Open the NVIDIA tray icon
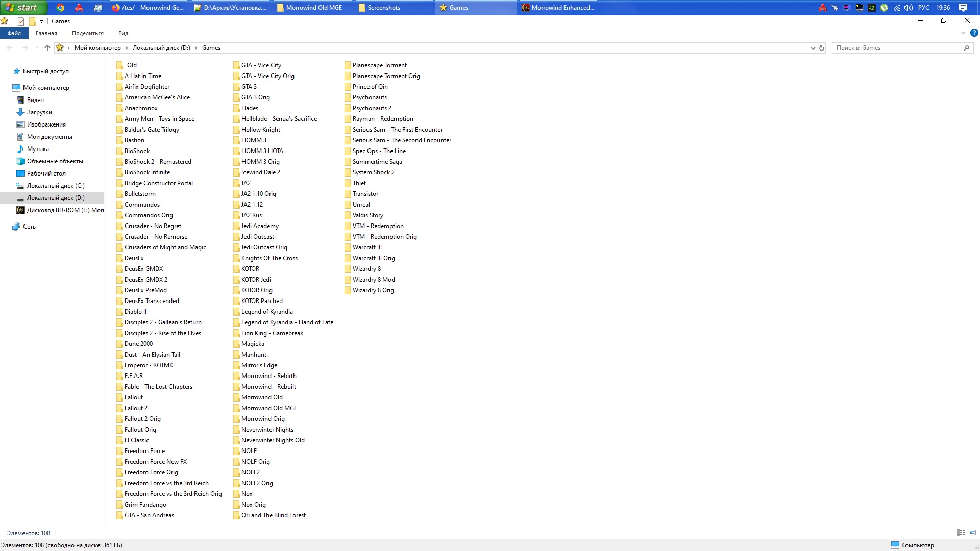 coord(872,8)
